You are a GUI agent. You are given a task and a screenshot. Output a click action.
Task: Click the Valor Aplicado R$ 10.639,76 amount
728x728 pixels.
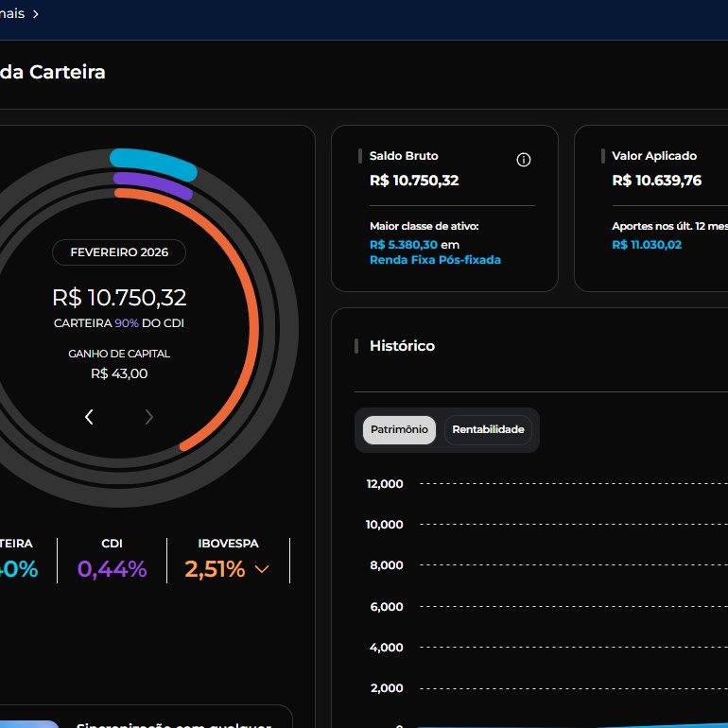(656, 181)
